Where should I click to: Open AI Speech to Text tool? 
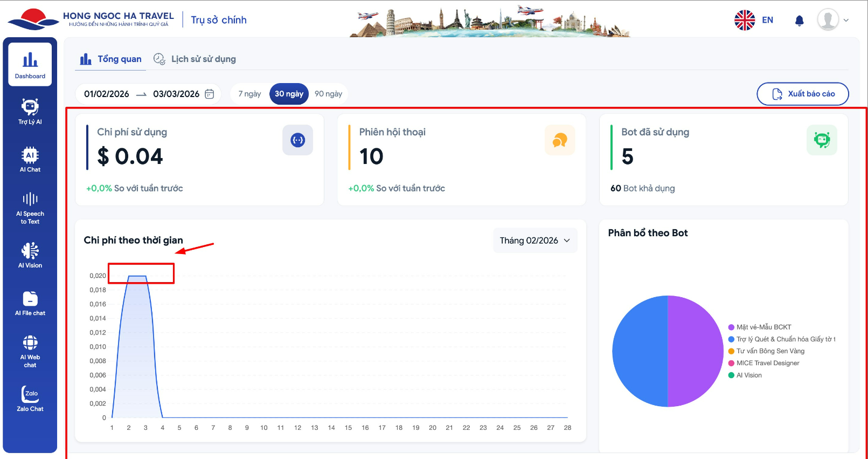click(30, 208)
